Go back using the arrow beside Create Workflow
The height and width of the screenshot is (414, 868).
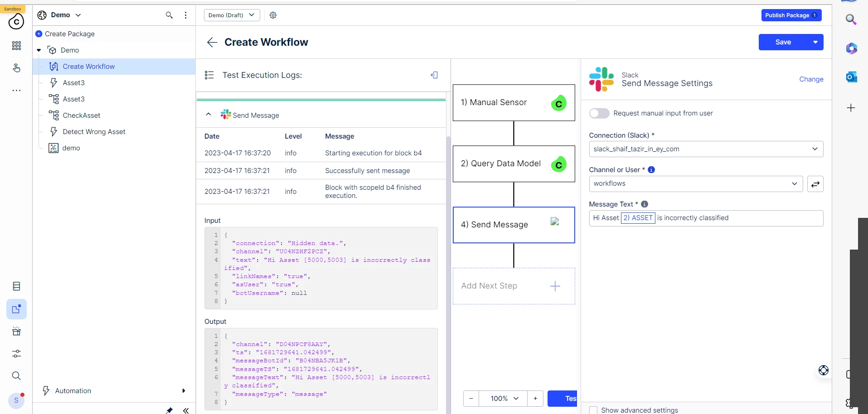click(x=212, y=42)
